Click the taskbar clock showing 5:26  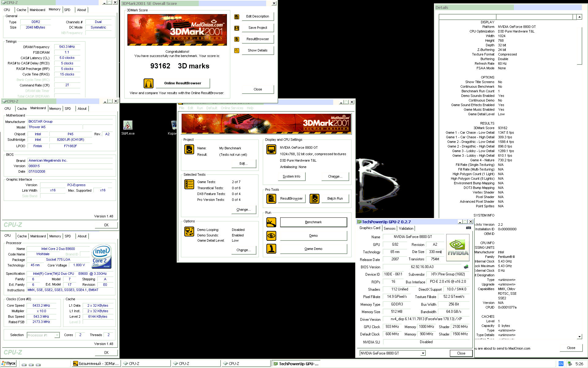(579, 364)
